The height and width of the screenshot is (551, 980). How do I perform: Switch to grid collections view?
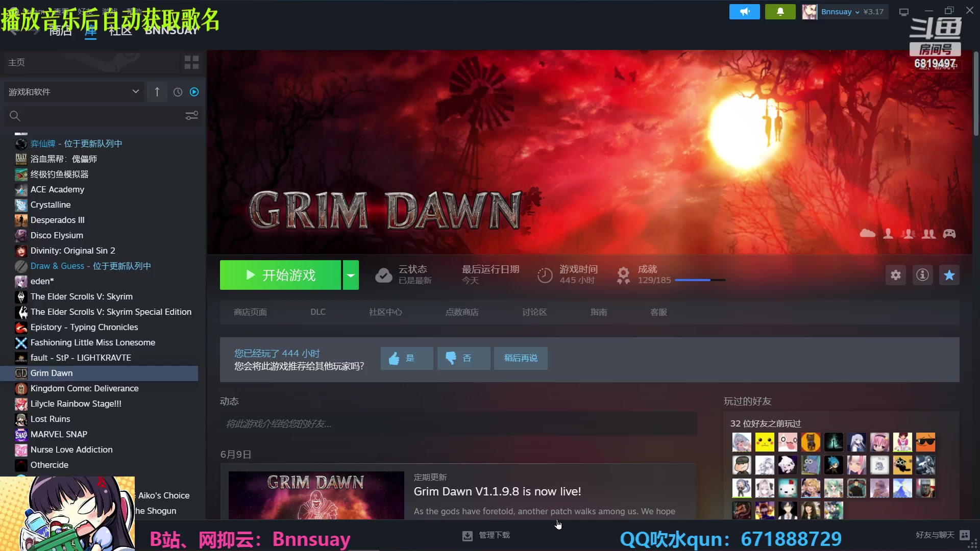point(191,62)
